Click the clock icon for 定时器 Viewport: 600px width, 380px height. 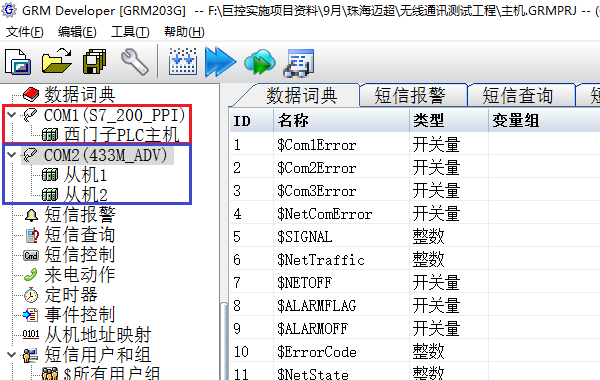[x=31, y=295]
